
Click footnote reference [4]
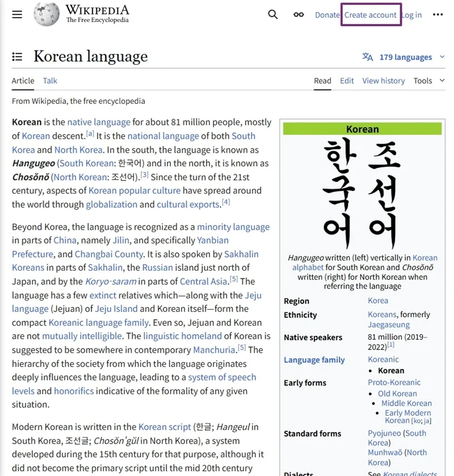pyautogui.click(x=226, y=202)
